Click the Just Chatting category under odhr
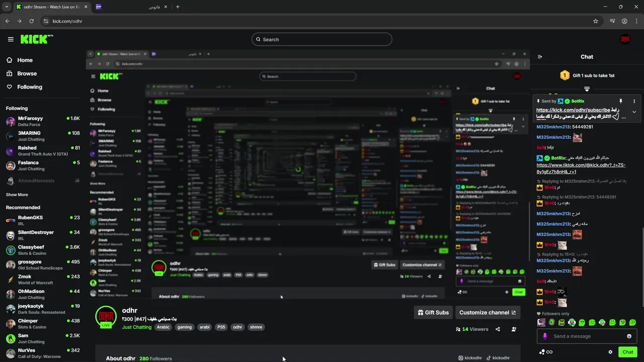The width and height of the screenshot is (644, 362). pos(136,327)
